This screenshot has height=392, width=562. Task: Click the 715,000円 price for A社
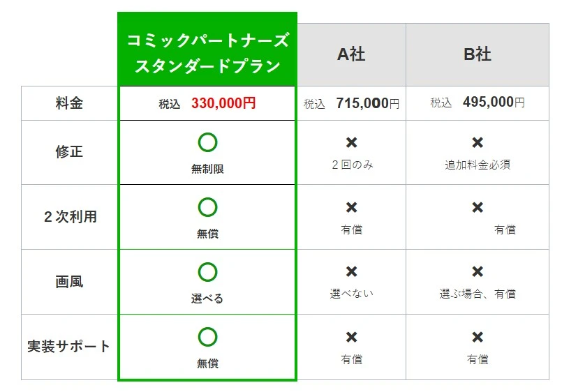[367, 103]
